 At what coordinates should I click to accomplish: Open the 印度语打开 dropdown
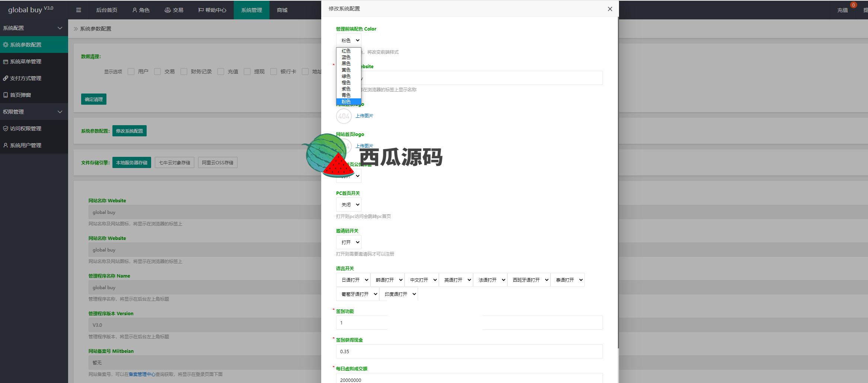[x=399, y=294]
